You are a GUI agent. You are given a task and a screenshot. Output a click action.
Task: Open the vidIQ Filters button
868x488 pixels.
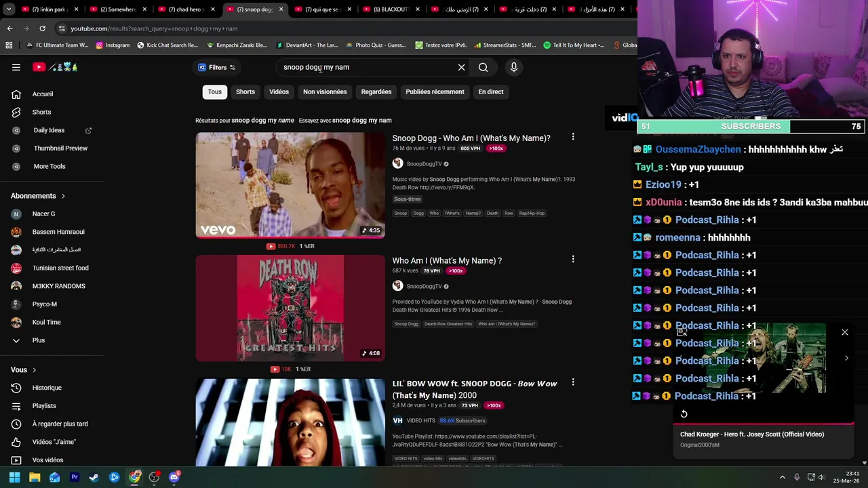[x=216, y=67]
